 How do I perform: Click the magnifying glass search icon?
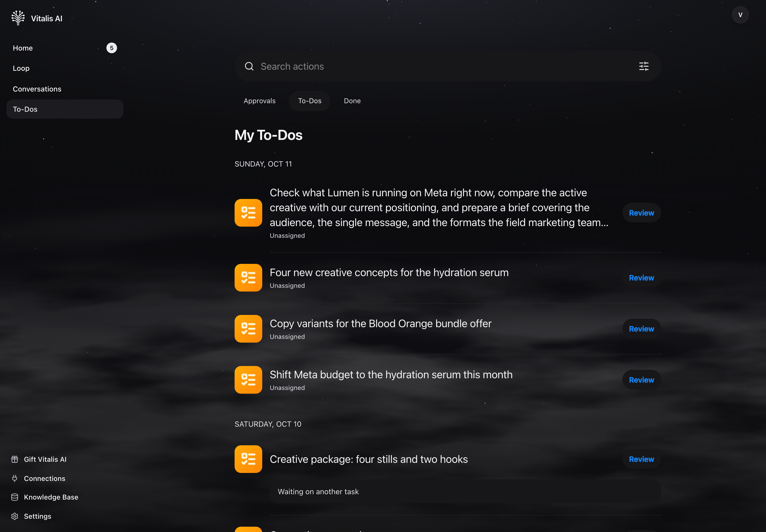tap(249, 66)
